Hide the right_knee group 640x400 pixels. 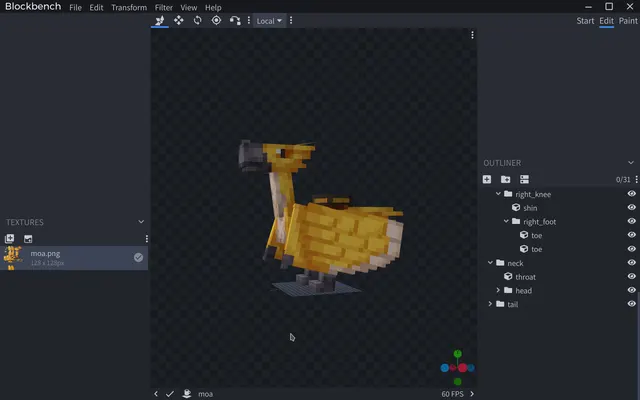tap(631, 193)
